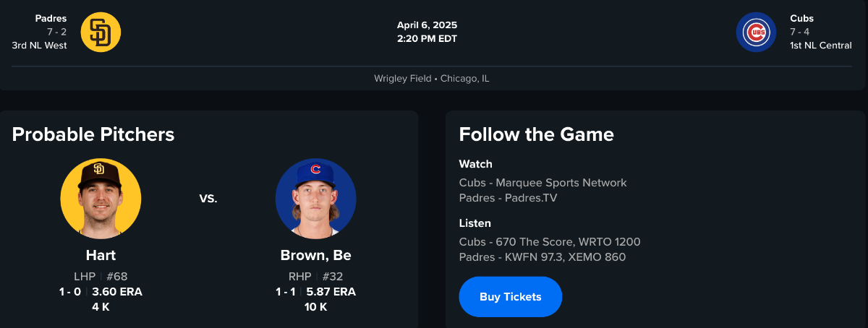Click the April 6, 2025 game date
The height and width of the screenshot is (328, 868).
[x=427, y=25]
